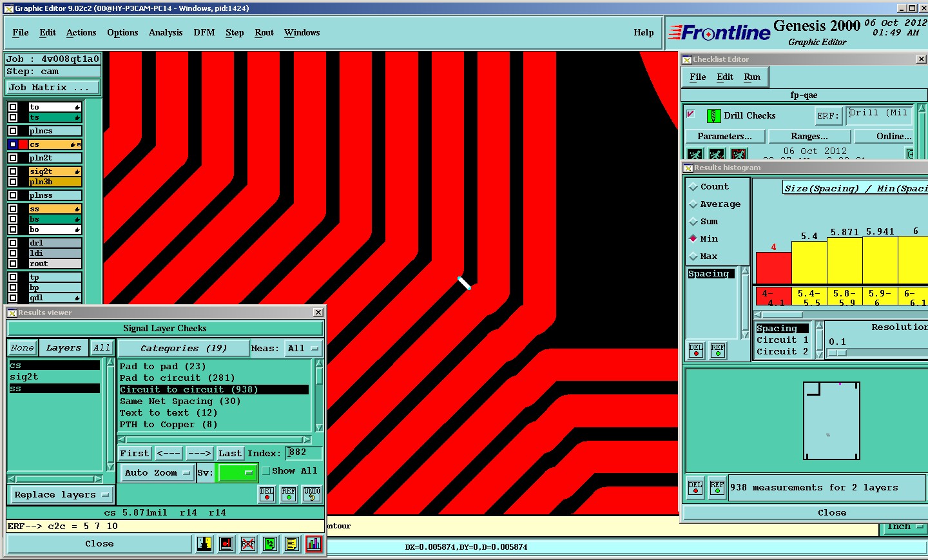Click Close button in Results histogram window
The image size is (928, 560).
click(831, 513)
